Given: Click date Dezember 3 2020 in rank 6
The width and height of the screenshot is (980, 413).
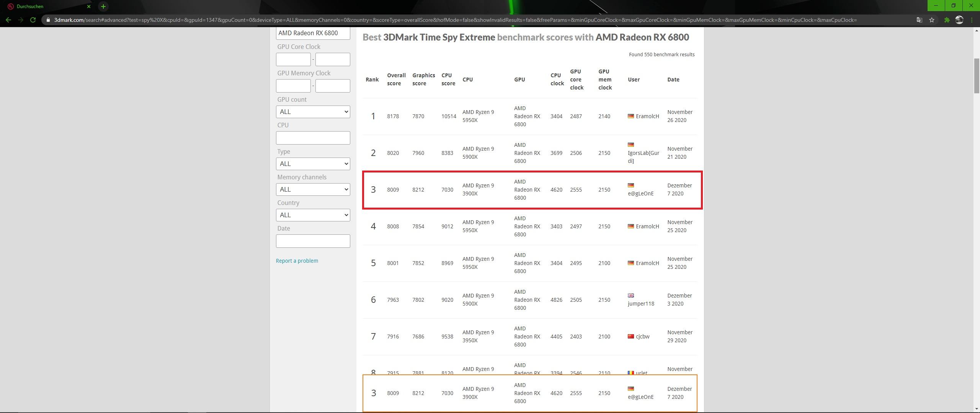Looking at the screenshot, I should coord(679,300).
